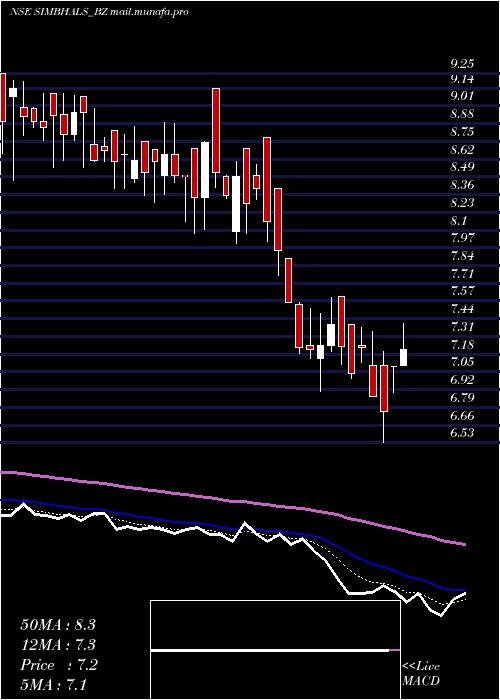This screenshot has height=700, width=500.
Task: Click the 12MA : 7.3 readout
Action: (58, 645)
